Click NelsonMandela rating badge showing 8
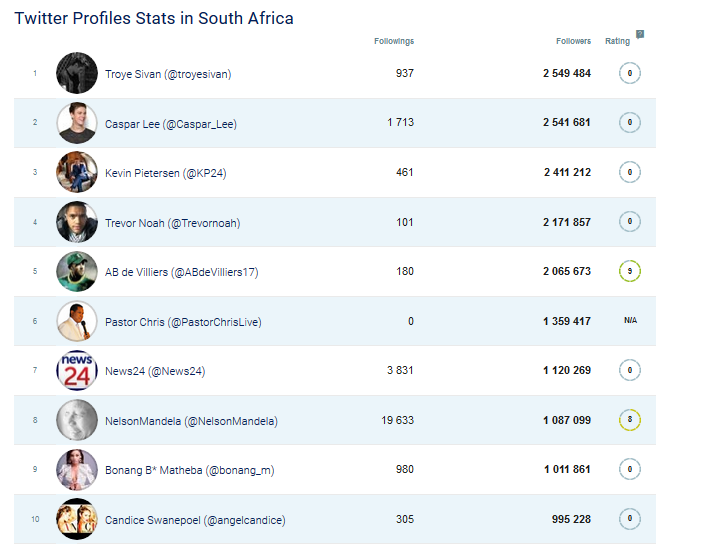 pyautogui.click(x=629, y=420)
